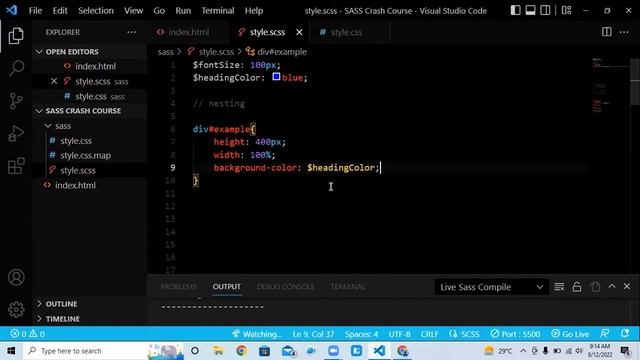Viewport: 640px width, 360px height.
Task: Click the errors and warnings status indicator
Action: coord(27,334)
